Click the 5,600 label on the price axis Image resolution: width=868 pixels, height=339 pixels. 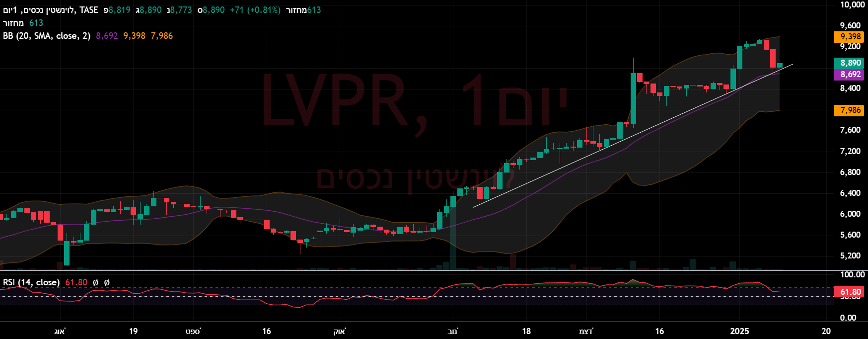click(x=850, y=235)
